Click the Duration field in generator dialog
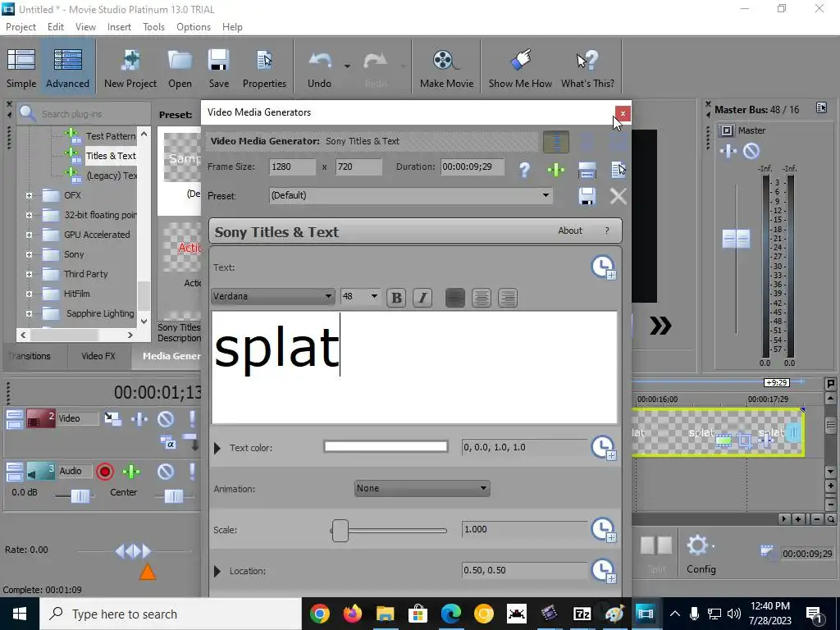This screenshot has height=630, width=840. (x=472, y=167)
